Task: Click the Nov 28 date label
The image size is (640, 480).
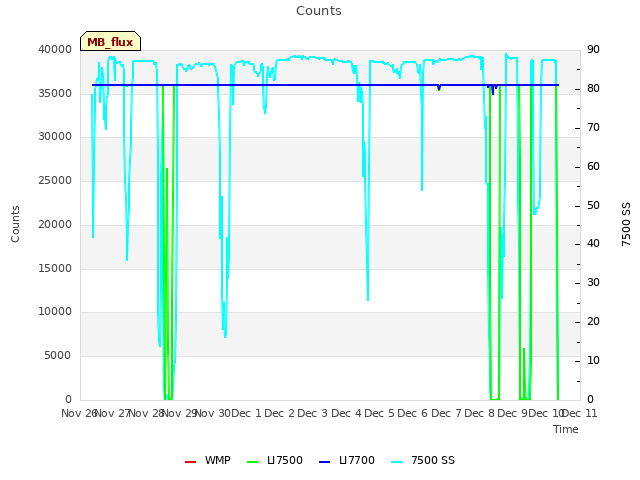Action: click(x=146, y=413)
